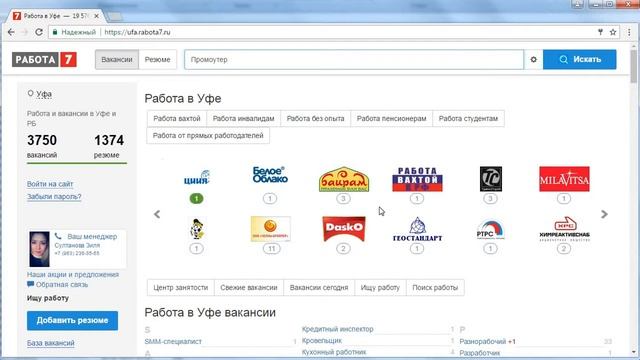Open Разработчик vacancy category

click(x=480, y=353)
